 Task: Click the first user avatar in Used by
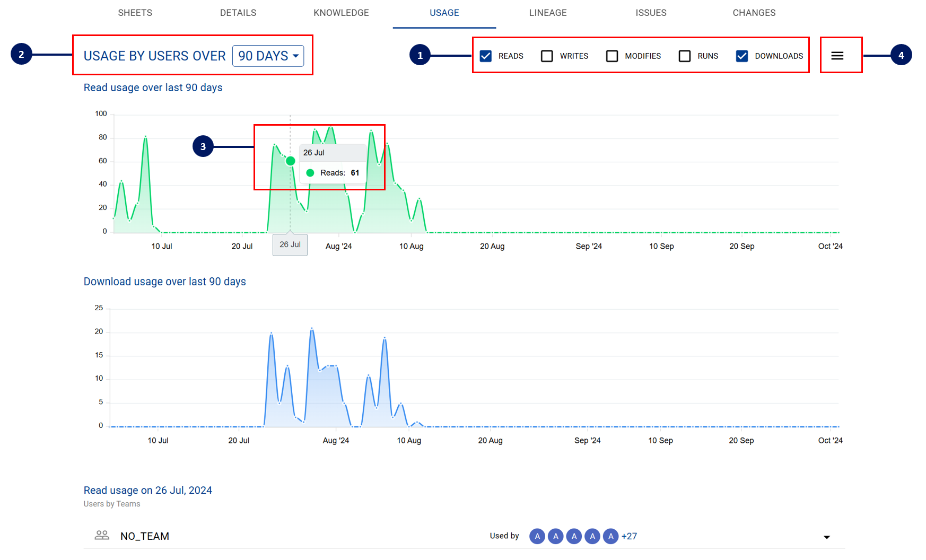click(x=537, y=536)
